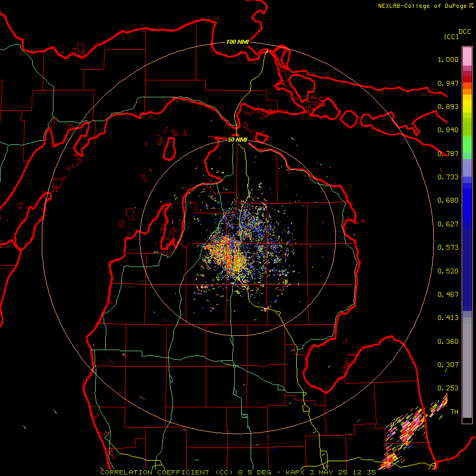Viewport: 476px width, 476px height.
Task: Click the TH threshold legend label
Action: 454,412
